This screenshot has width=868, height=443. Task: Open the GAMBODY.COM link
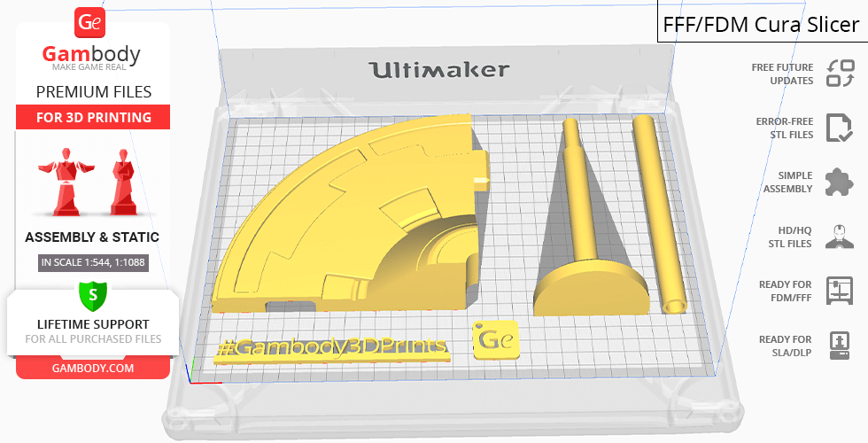[x=92, y=368]
